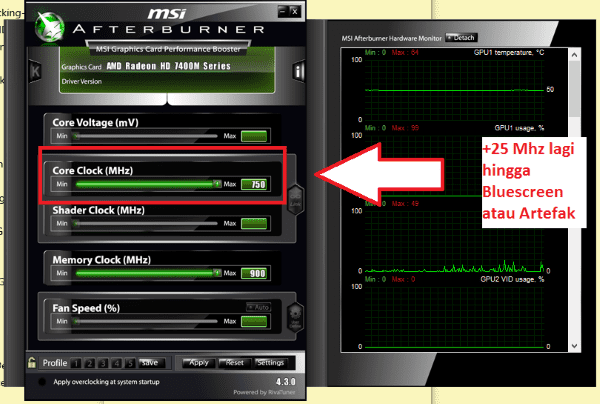Click the Powered by RivaTuner text
Image resolution: width=600 pixels, height=404 pixels.
(264, 392)
